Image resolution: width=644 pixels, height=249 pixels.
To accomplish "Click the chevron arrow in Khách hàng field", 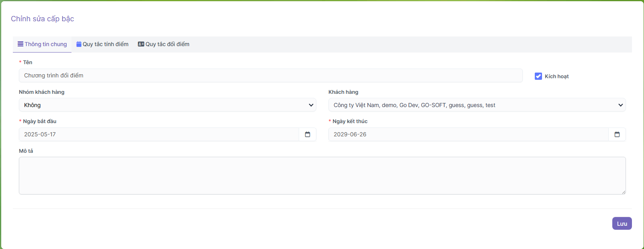I will click(620, 105).
